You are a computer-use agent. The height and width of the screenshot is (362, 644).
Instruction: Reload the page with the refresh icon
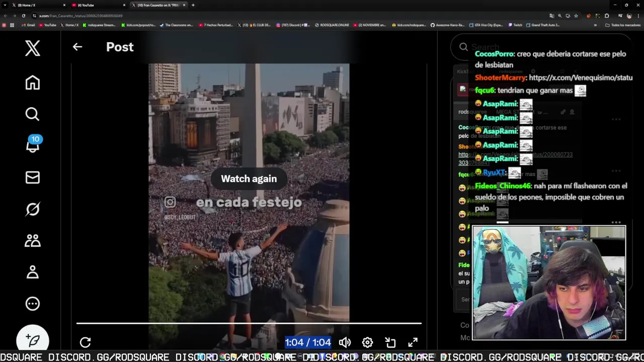coord(23,16)
